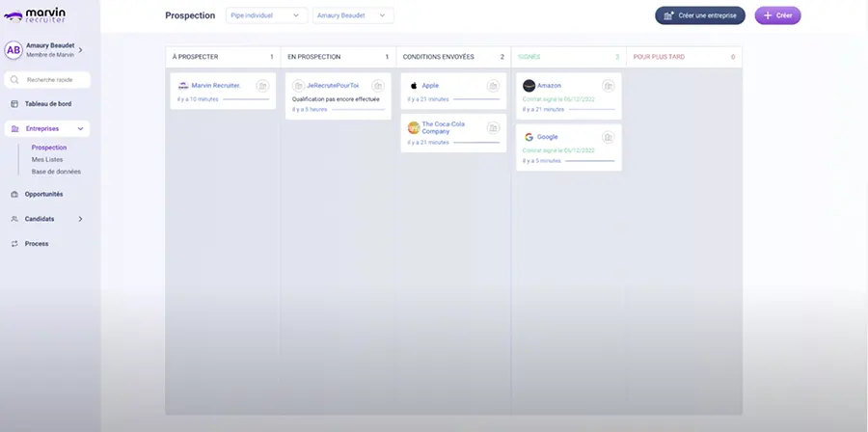Image resolution: width=868 pixels, height=432 pixels.
Task: Click building icon on Google card
Action: pyautogui.click(x=609, y=137)
